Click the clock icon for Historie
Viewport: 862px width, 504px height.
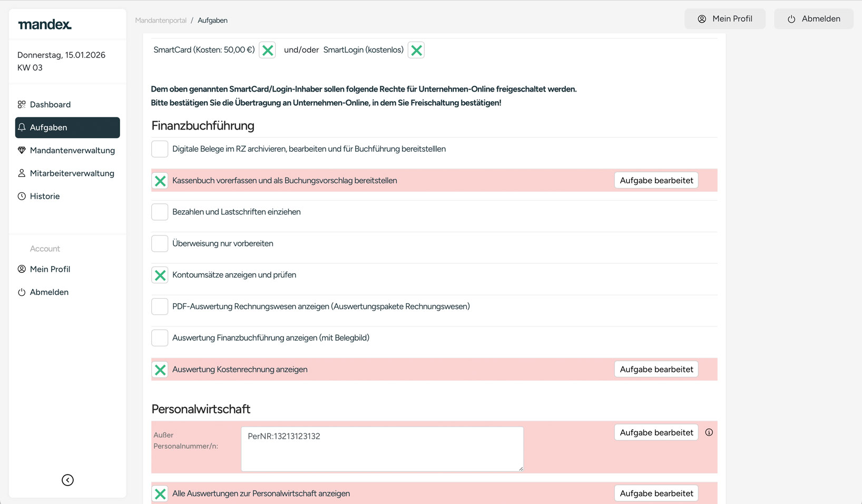pyautogui.click(x=22, y=196)
